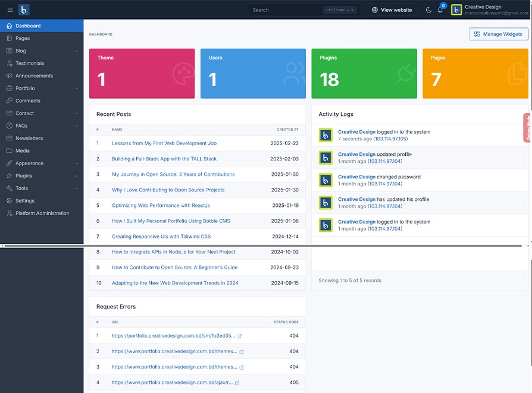Expand the Portfolio sidebar submenu
This screenshot has height=393, width=532.
coord(77,89)
